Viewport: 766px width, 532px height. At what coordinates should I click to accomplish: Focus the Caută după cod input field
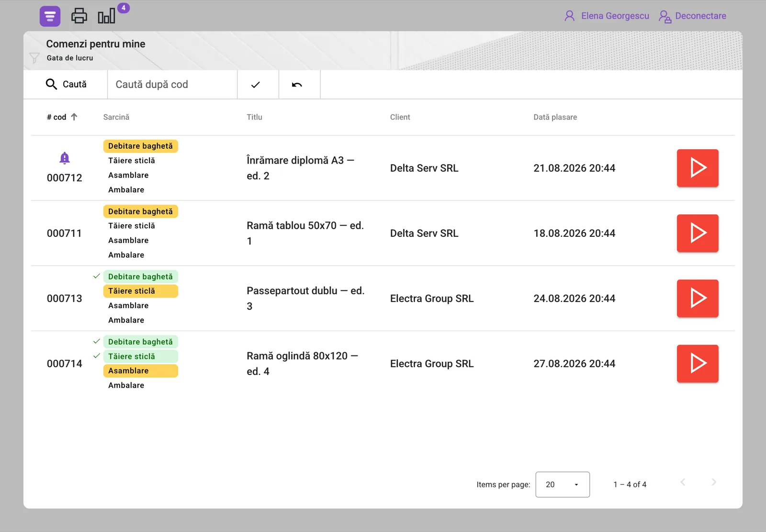click(172, 84)
